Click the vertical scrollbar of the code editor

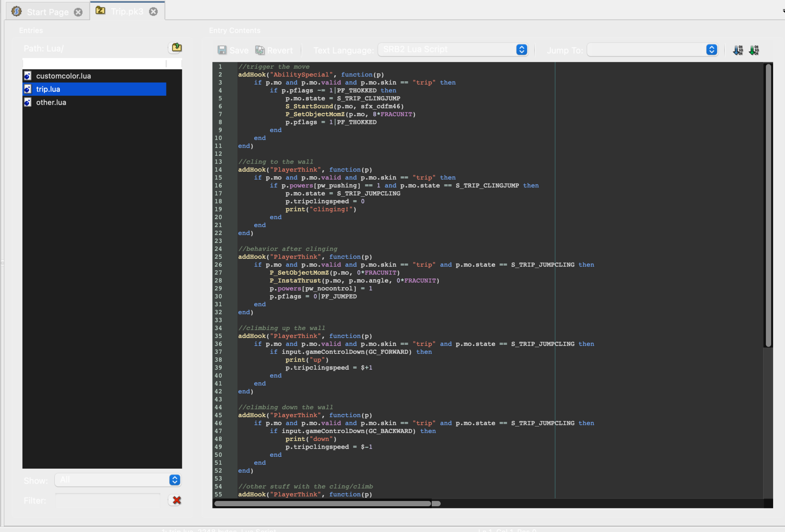point(769,206)
